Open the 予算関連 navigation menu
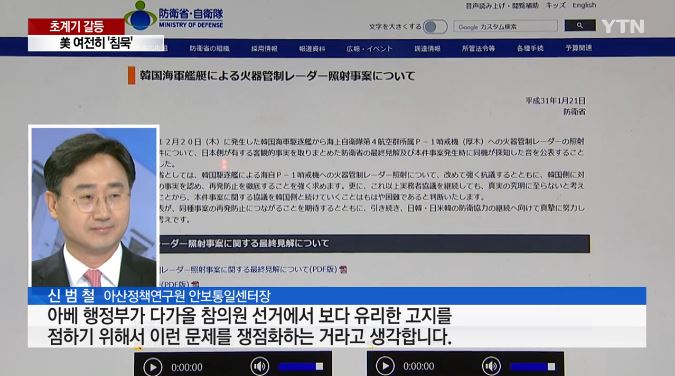 click(x=579, y=48)
